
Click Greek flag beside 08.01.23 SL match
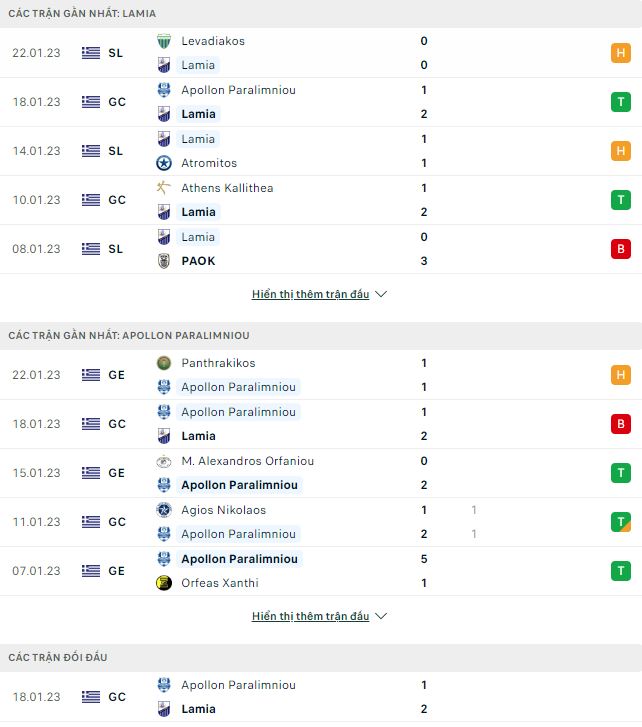(x=91, y=249)
